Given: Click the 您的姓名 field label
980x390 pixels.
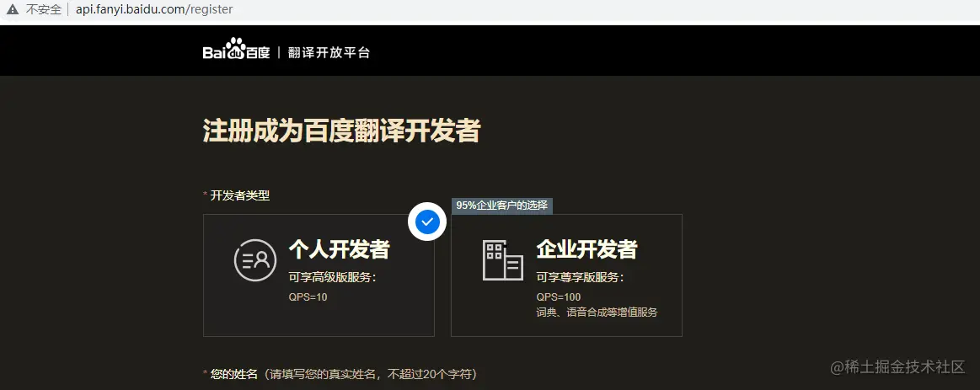Looking at the screenshot, I should (233, 374).
